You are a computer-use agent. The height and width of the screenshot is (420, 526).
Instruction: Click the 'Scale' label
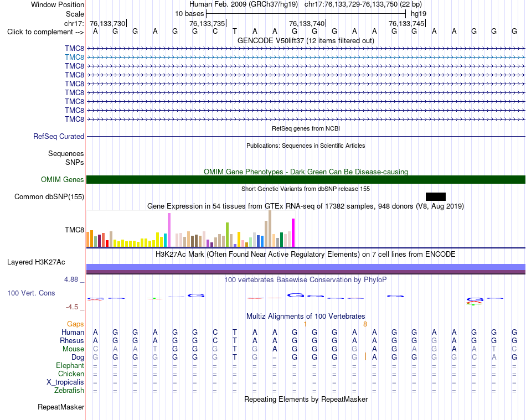coord(75,14)
